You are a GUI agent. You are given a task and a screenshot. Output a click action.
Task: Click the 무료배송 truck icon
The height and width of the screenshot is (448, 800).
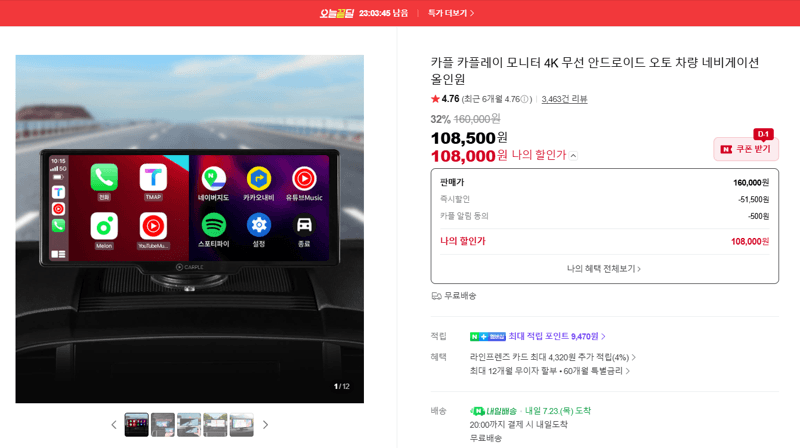click(x=436, y=296)
